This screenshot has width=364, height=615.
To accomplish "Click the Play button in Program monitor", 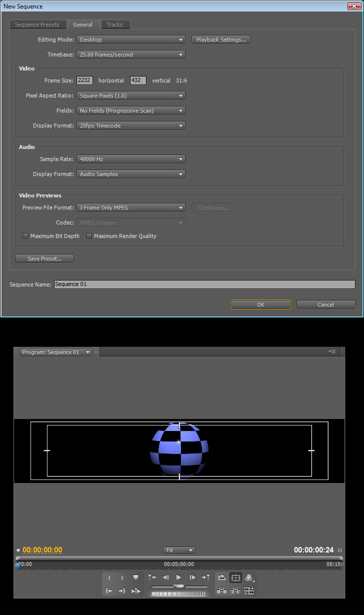I will coord(179,577).
